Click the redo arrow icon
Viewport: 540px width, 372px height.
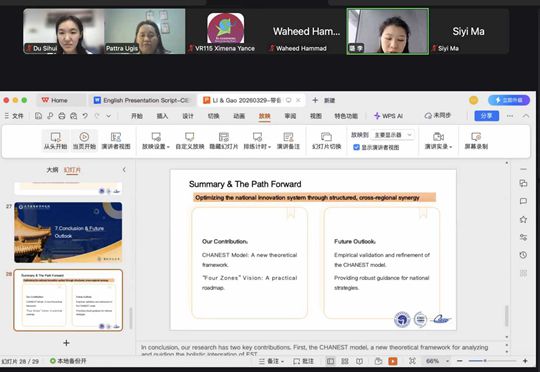[97, 116]
